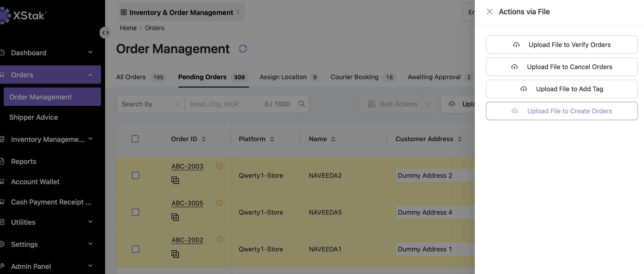Click the sidebar collapse arrows icon

point(105,33)
